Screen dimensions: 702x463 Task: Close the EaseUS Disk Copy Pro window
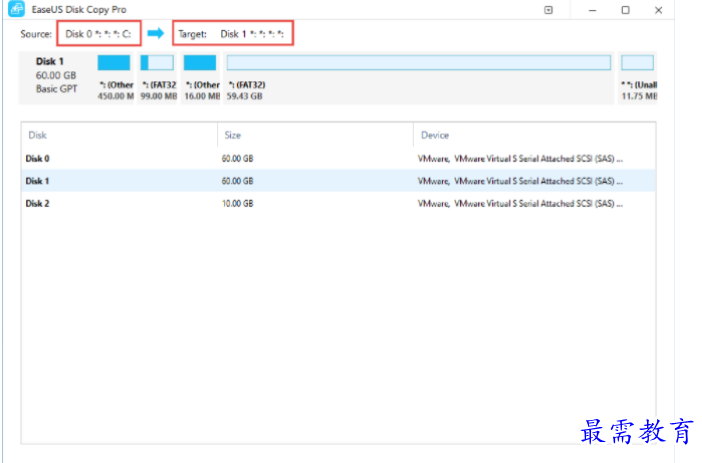click(659, 10)
